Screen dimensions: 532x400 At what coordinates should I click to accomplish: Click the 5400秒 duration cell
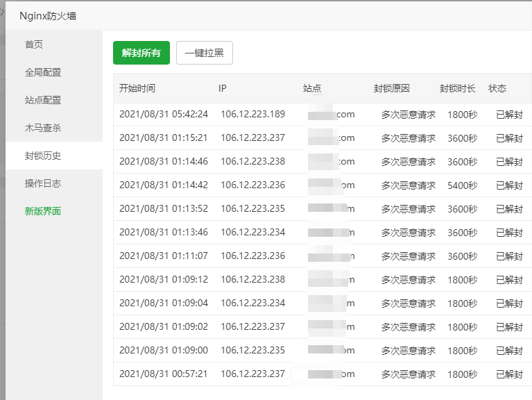click(x=463, y=185)
